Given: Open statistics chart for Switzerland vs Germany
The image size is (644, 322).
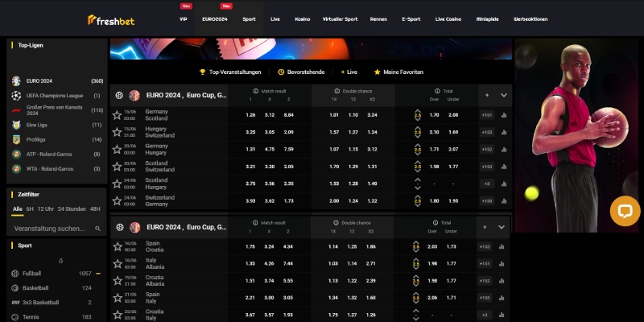Looking at the screenshot, I should 504,200.
